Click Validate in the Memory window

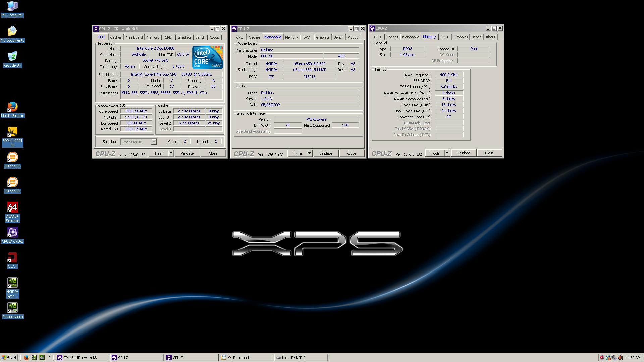[464, 153]
